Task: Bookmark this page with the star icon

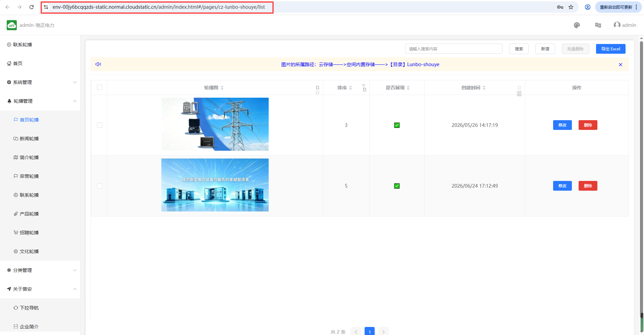Action: coord(571,7)
